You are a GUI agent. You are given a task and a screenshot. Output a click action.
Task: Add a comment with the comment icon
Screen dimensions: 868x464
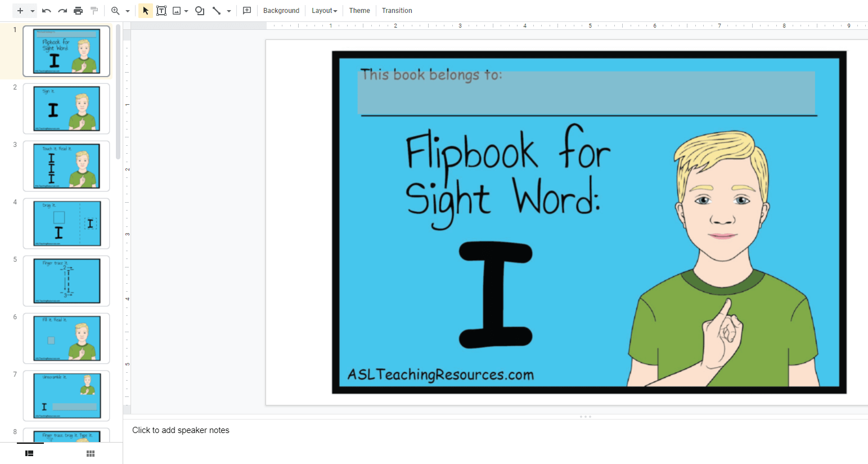(x=247, y=11)
